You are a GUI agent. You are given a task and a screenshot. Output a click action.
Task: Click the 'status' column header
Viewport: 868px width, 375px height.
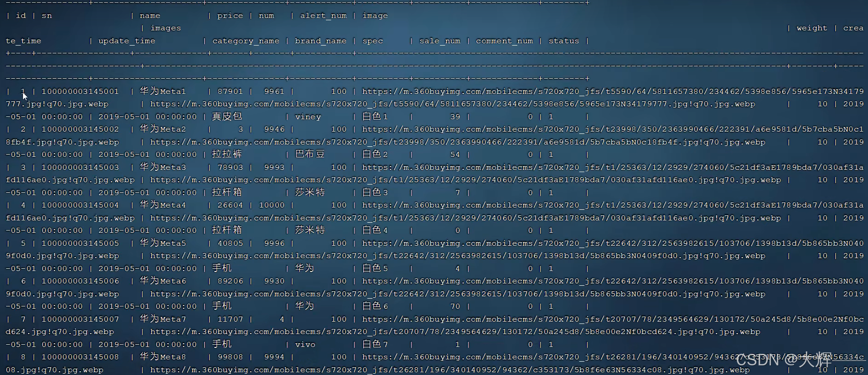564,41
